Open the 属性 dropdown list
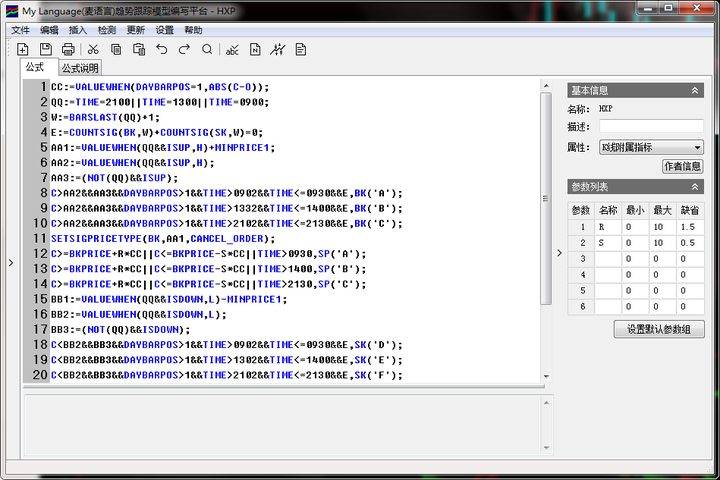Screen dimensions: 720x480 pos(696,147)
